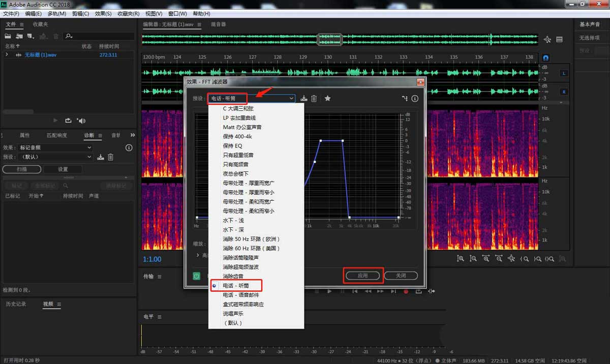The width and height of the screenshot is (610, 364).
Task: Click the 扫描 button in Diagnostics
Action: 22,169
